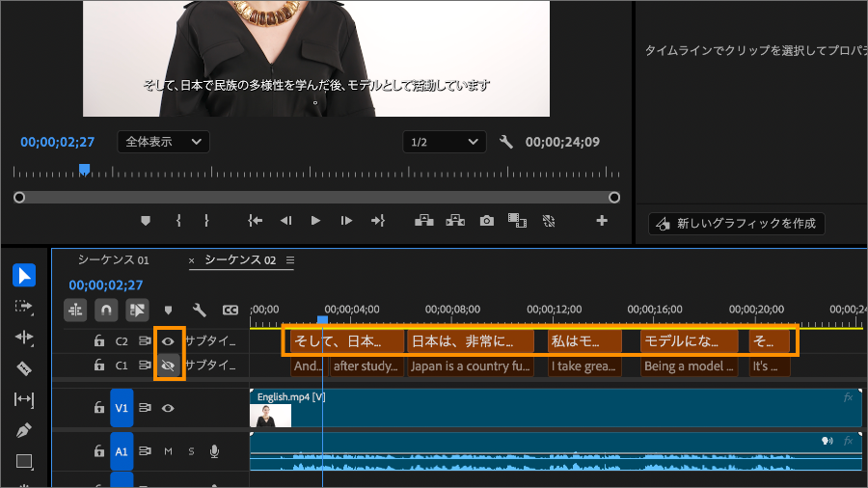Toggle Linked Selection in timeline
Screen dimensions: 868x488
(x=137, y=310)
